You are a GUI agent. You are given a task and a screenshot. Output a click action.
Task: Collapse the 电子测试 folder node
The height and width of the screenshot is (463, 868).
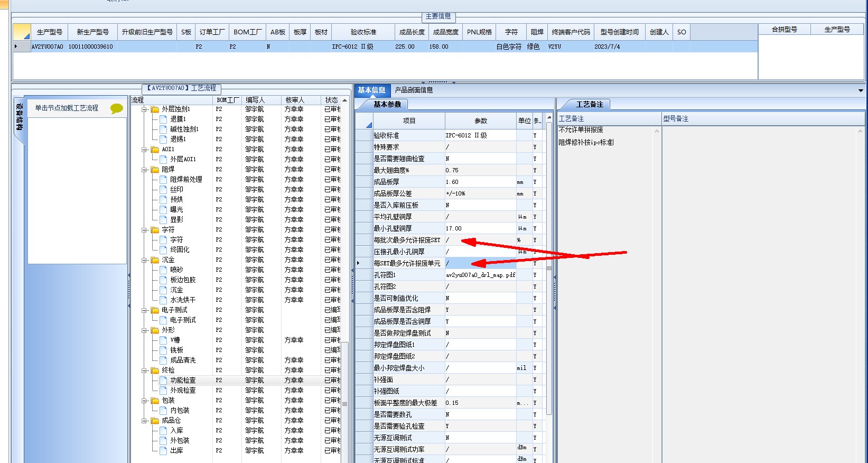coord(144,310)
